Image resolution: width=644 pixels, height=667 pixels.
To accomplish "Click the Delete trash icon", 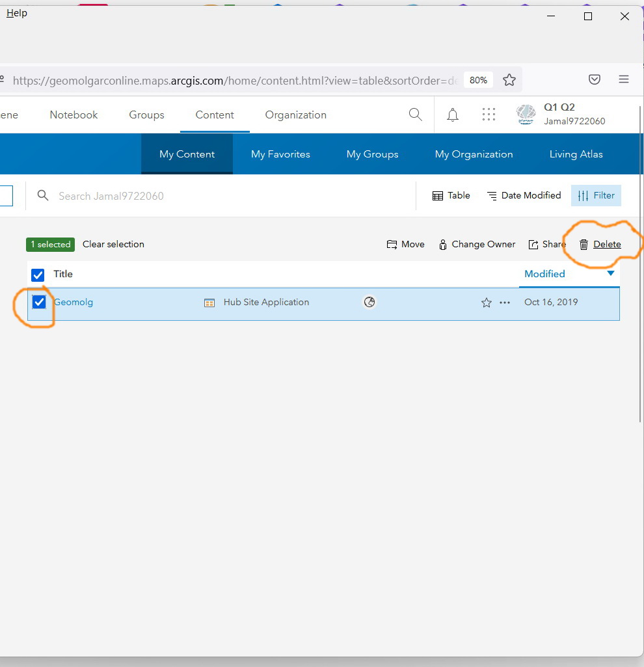I will (x=584, y=244).
